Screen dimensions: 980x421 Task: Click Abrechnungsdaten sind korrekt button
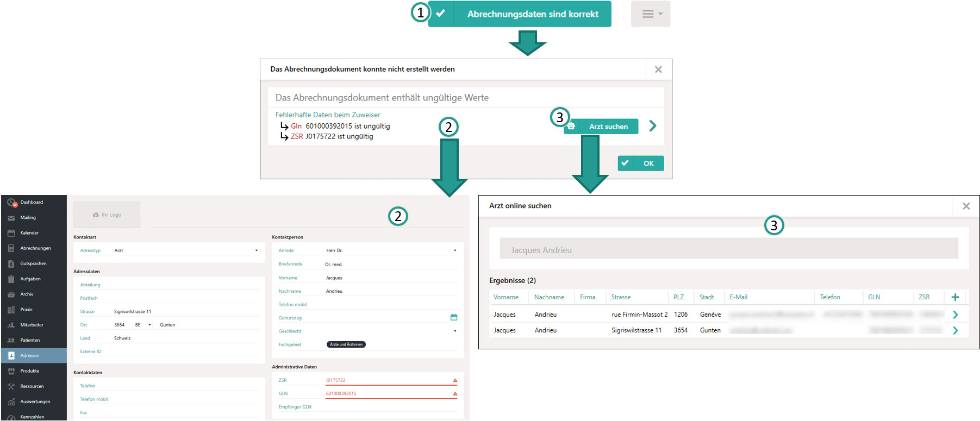tap(520, 14)
